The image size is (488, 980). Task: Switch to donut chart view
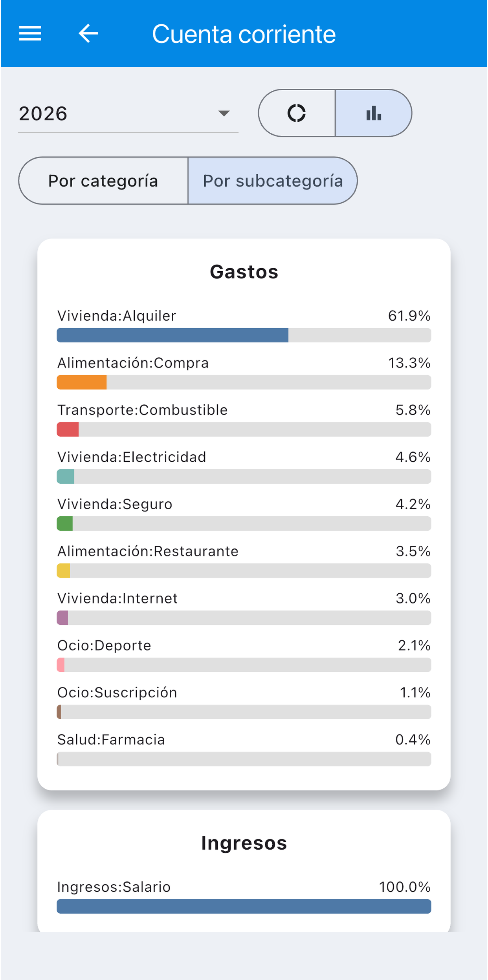click(297, 113)
